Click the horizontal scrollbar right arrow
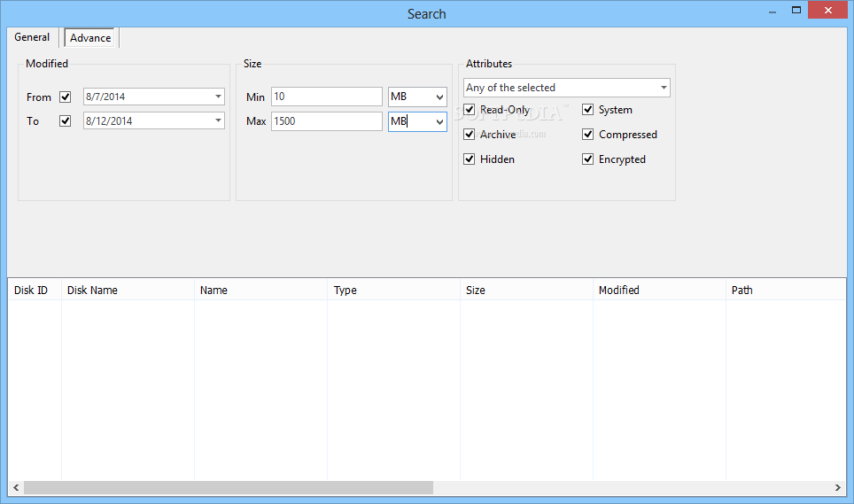Image resolution: width=854 pixels, height=504 pixels. click(x=838, y=488)
